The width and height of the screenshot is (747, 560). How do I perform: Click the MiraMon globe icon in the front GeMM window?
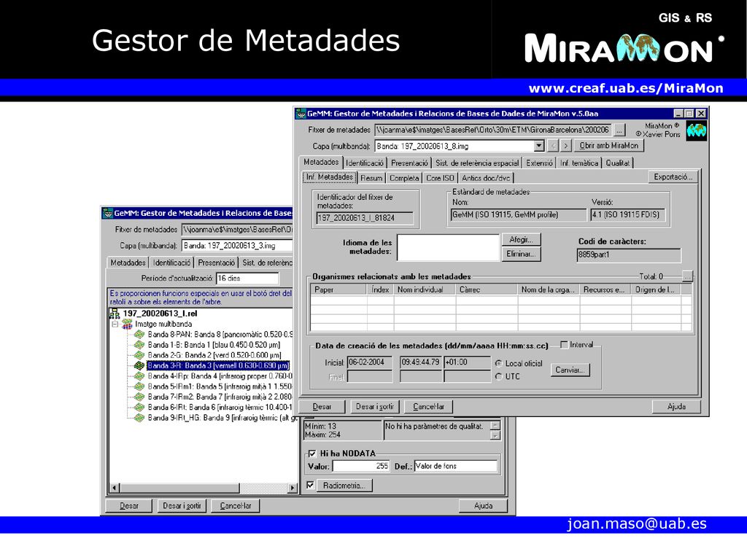click(x=696, y=131)
